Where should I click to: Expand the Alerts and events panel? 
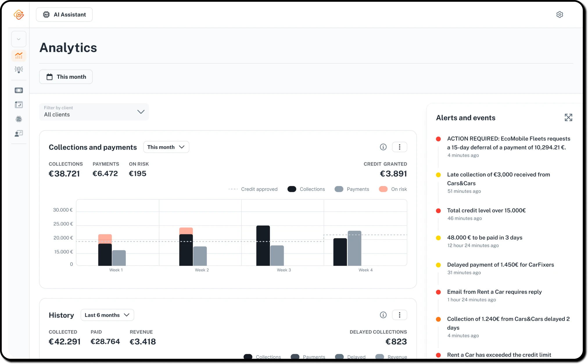tap(568, 118)
